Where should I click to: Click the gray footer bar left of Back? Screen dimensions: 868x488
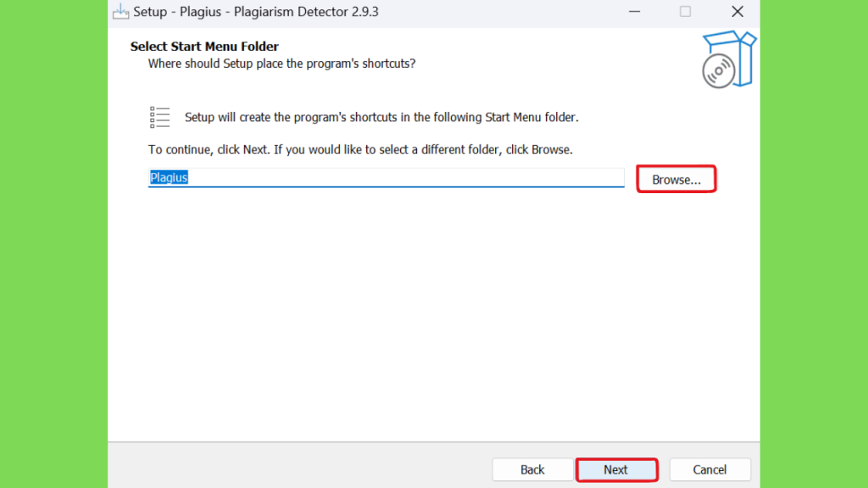(299, 466)
